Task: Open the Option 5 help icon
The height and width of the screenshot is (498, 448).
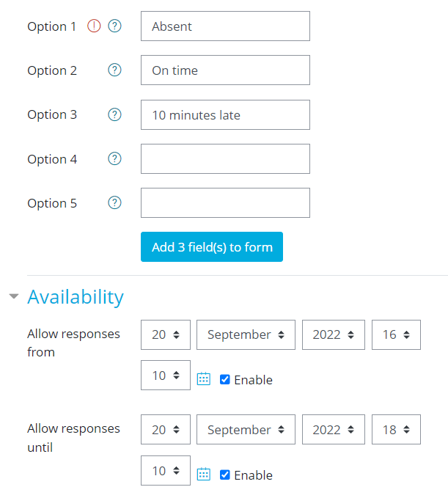Action: [114, 203]
